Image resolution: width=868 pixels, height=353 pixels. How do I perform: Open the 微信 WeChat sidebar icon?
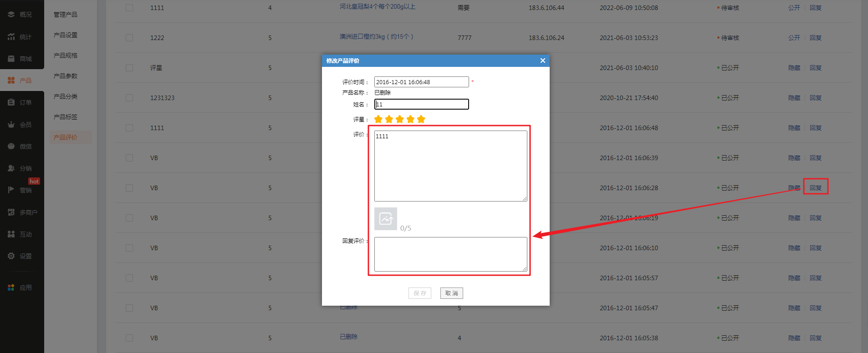click(x=11, y=146)
